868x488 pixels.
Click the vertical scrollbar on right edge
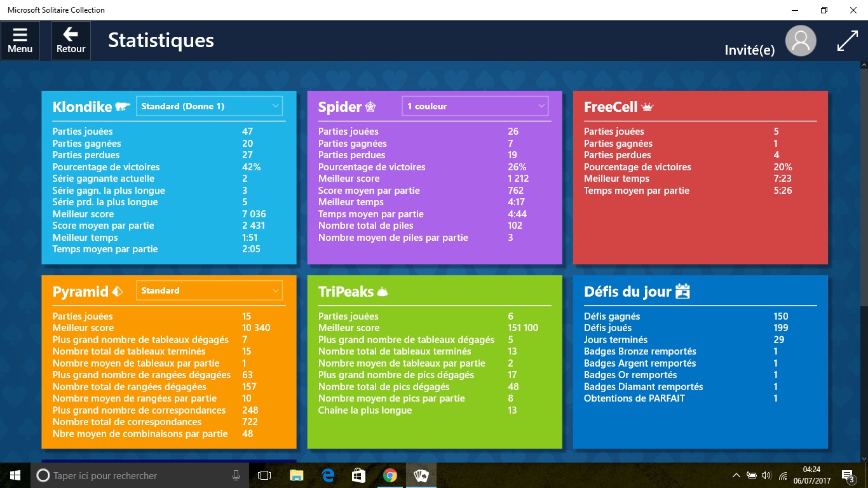pos(864,254)
